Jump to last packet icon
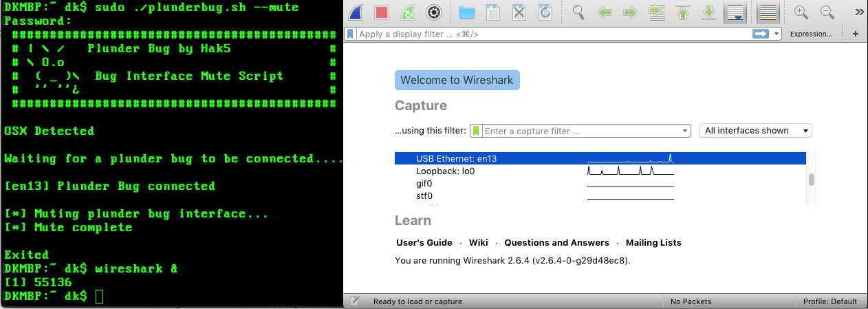 (708, 12)
